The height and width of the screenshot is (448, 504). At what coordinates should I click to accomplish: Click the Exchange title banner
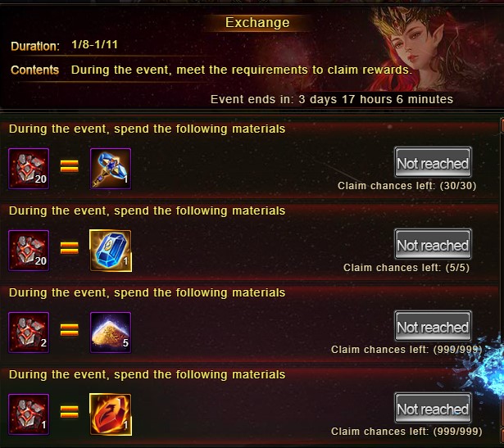tap(257, 23)
